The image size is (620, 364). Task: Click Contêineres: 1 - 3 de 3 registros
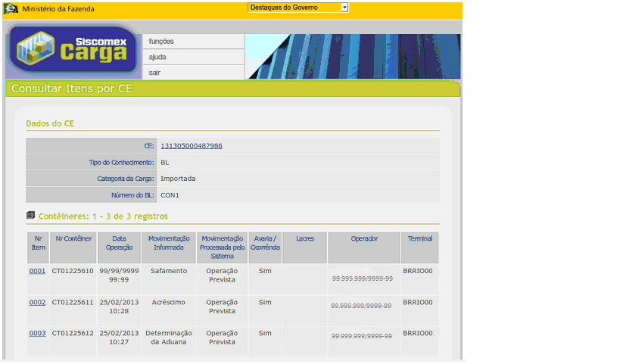click(103, 216)
